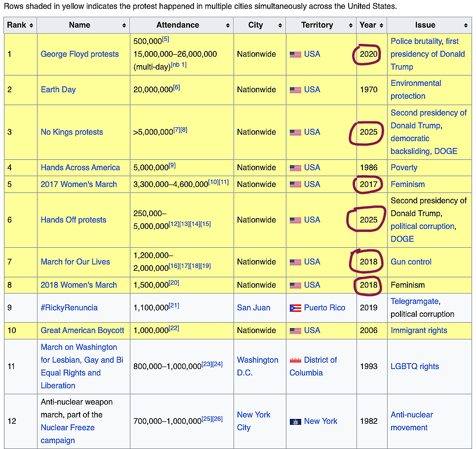Open Earth Day article link

pos(58,89)
